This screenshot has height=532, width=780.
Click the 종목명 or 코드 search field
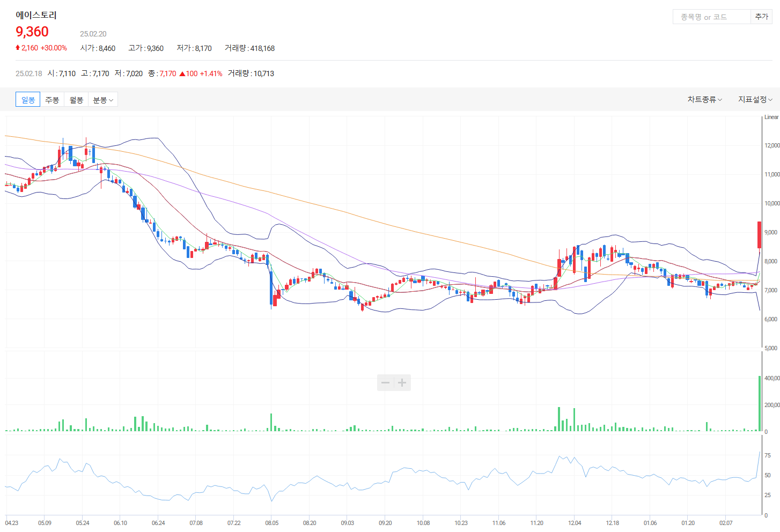(x=711, y=17)
